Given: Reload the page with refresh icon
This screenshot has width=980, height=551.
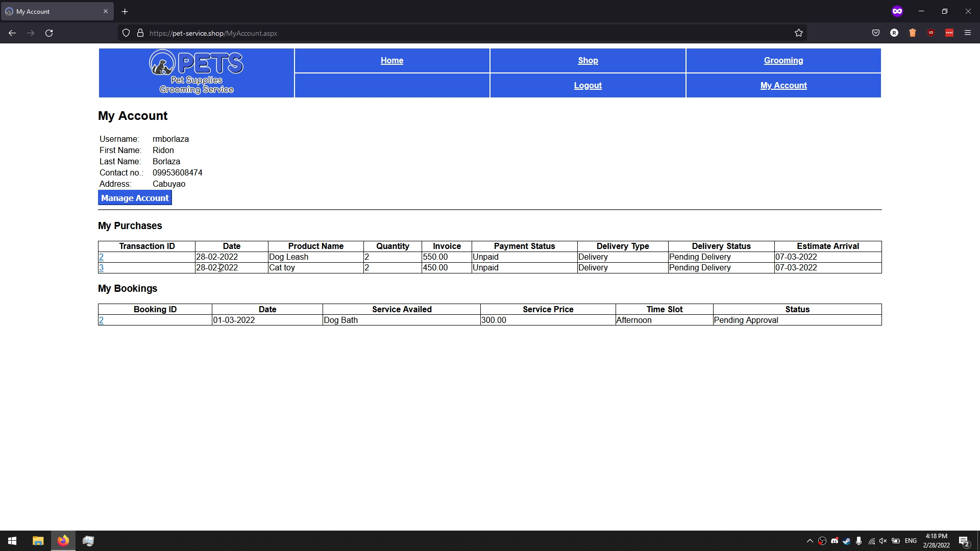Looking at the screenshot, I should click(x=49, y=33).
